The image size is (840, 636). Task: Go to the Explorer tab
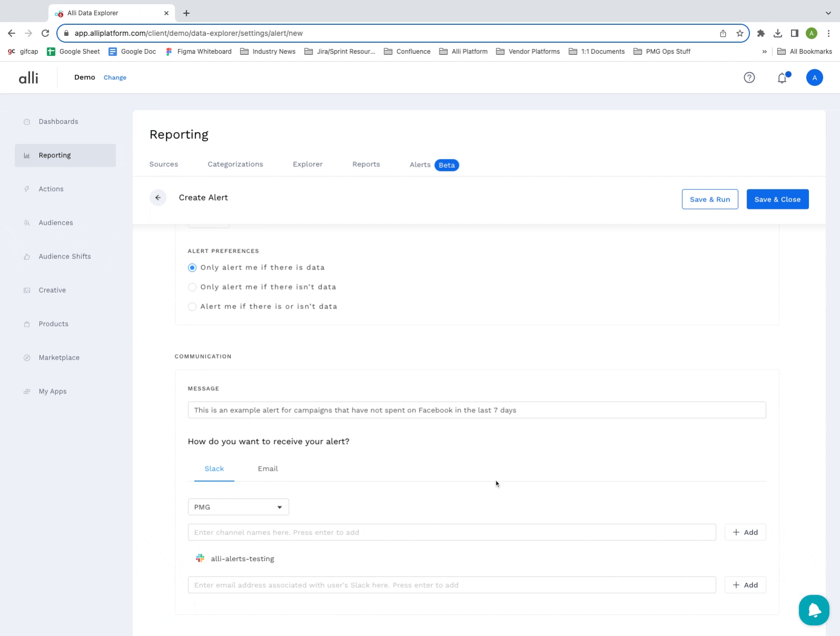point(308,165)
